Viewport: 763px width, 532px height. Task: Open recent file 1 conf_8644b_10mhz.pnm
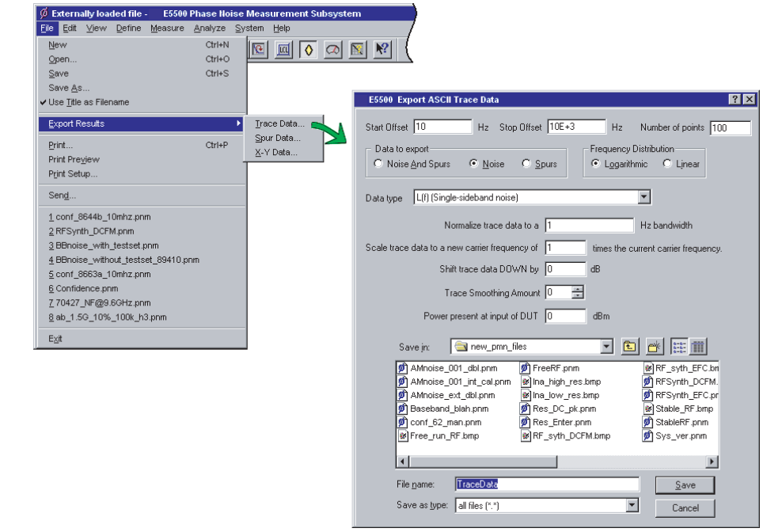point(99,217)
